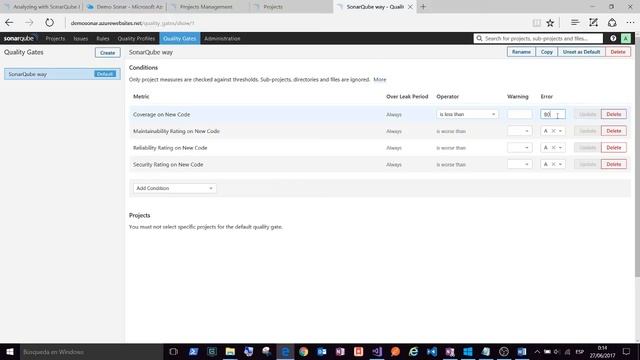Refresh the page with the reload icon
The width and height of the screenshot is (640, 360).
pyautogui.click(x=49, y=23)
